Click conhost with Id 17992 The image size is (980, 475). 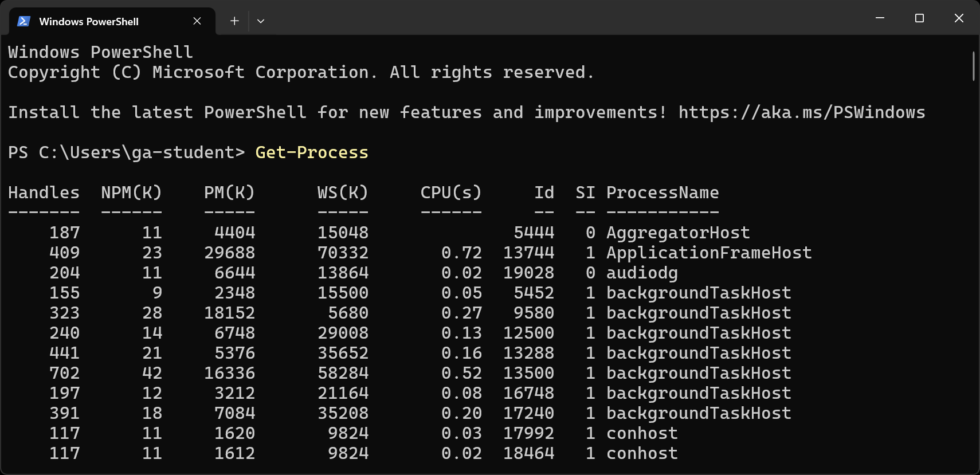pyautogui.click(x=642, y=433)
